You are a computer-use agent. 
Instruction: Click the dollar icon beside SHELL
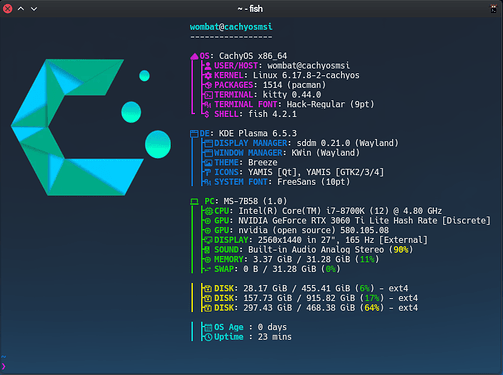click(x=207, y=114)
